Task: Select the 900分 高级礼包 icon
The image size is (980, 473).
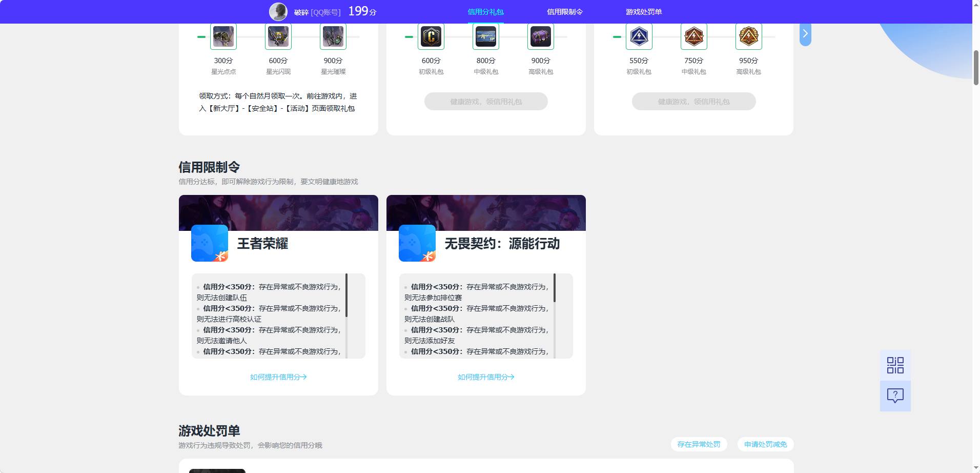Action: pos(541,36)
